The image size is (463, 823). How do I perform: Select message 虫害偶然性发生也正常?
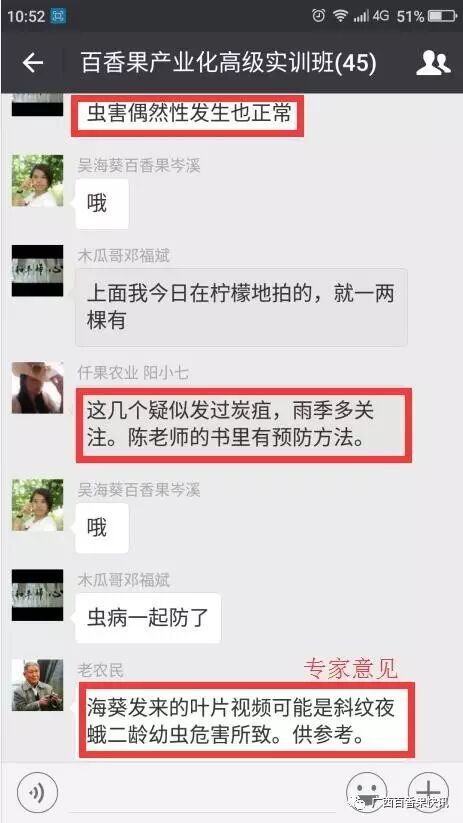(x=188, y=114)
